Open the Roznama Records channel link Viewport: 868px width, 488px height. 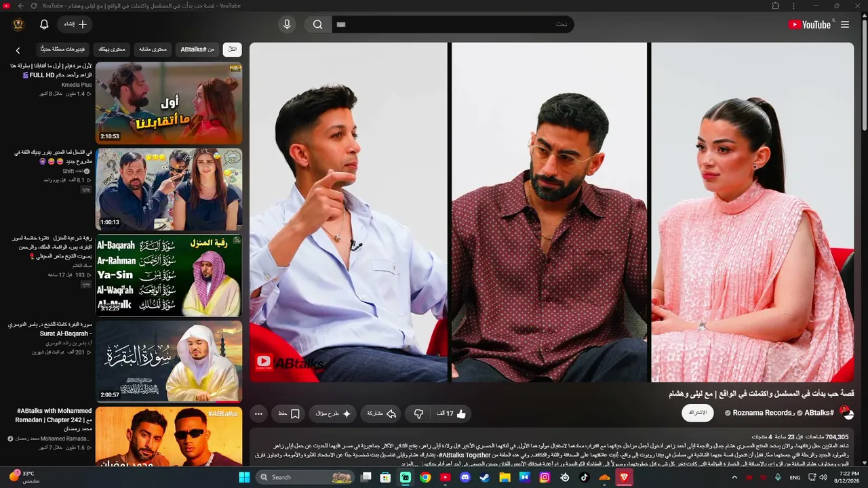click(762, 413)
